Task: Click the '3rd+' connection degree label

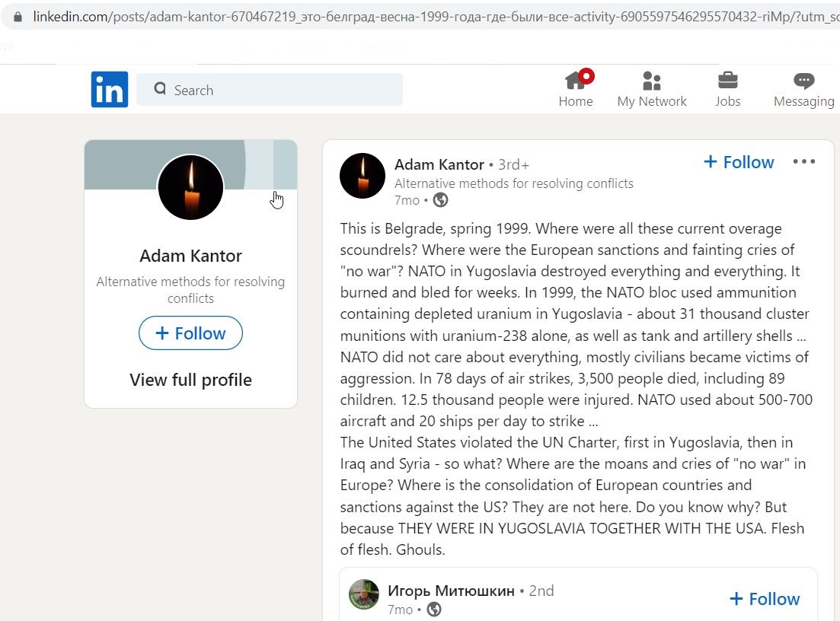Action: [514, 164]
